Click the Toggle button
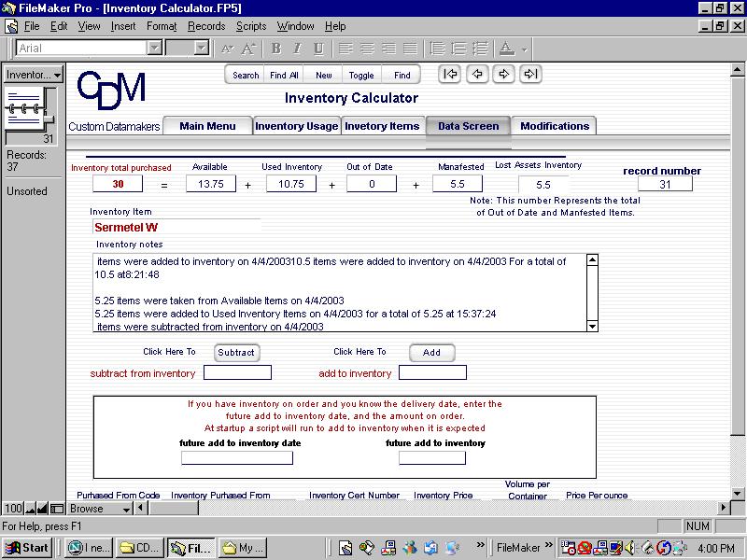The image size is (747, 560). tap(361, 75)
